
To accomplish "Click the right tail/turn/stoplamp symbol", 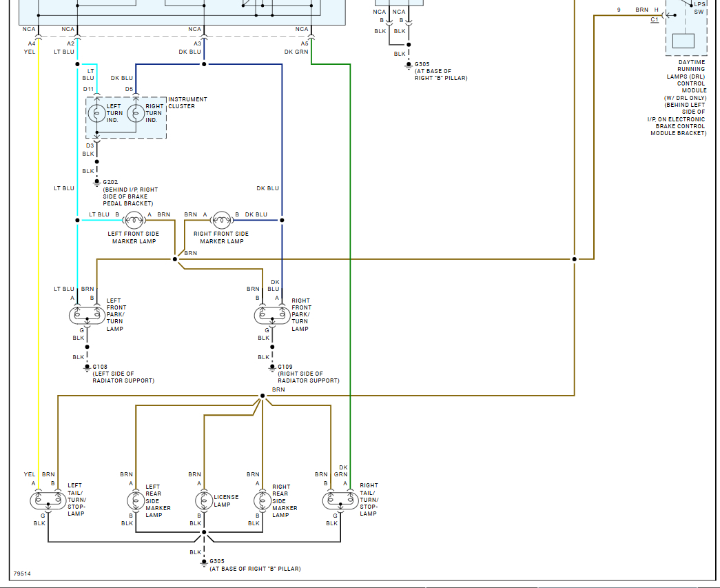I will pyautogui.click(x=342, y=500).
